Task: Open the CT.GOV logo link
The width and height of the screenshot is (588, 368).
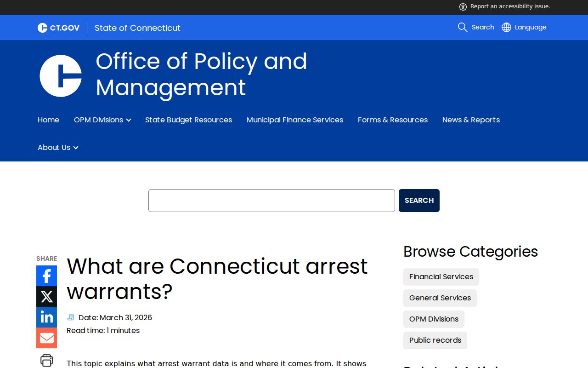Action: pyautogui.click(x=58, y=28)
